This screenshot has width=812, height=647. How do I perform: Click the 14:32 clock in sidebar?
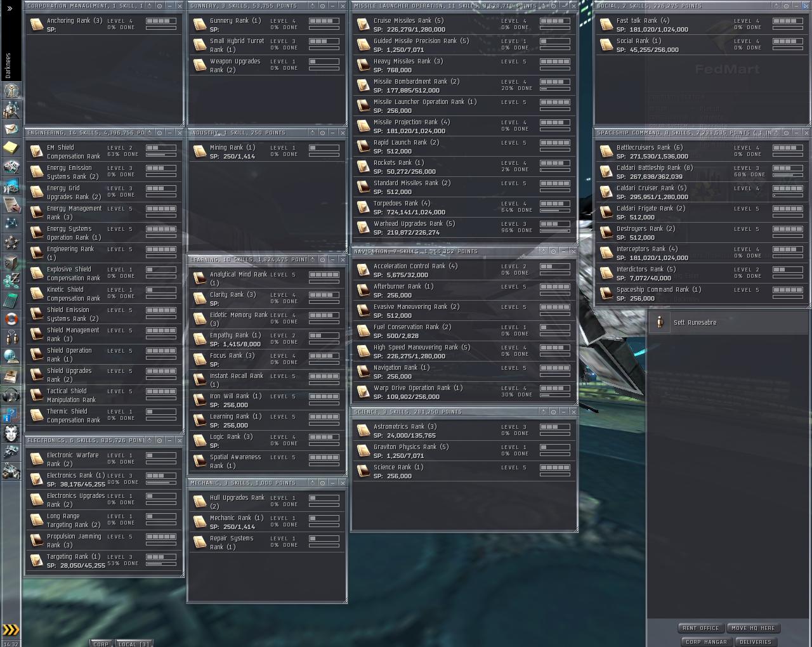[x=11, y=643]
